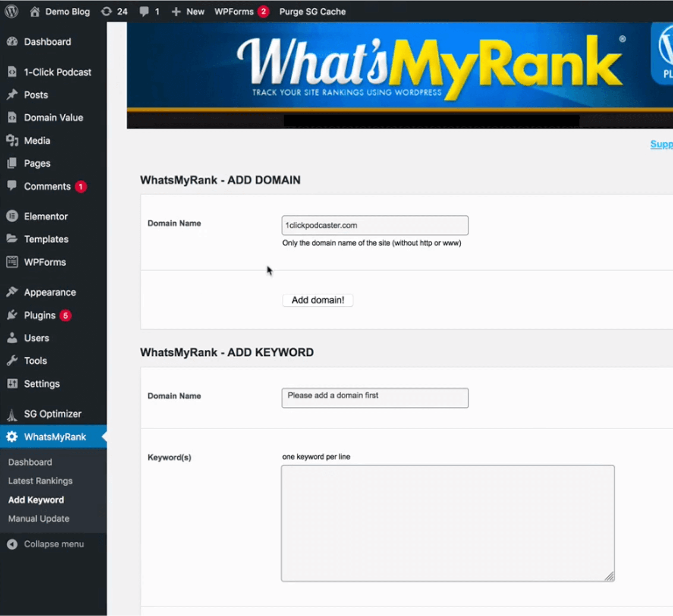
Task: Click the Domain Value sidebar icon
Action: 12,117
